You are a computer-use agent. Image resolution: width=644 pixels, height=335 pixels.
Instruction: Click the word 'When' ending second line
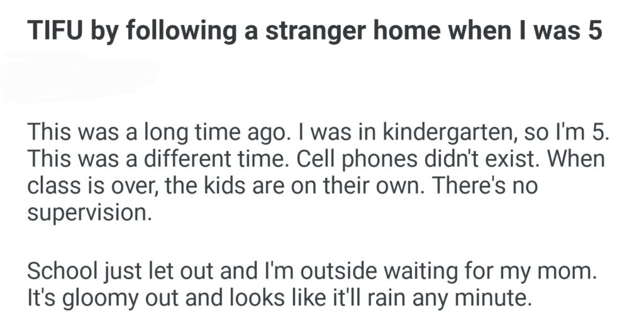577,160
